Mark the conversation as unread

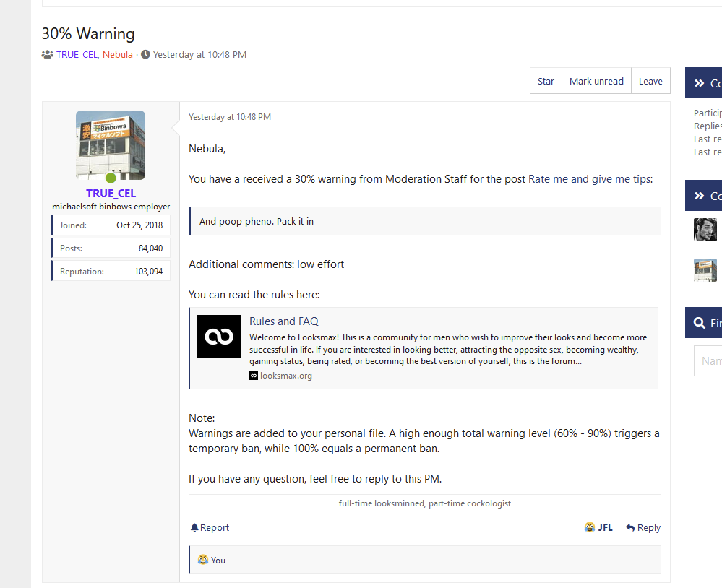point(596,81)
